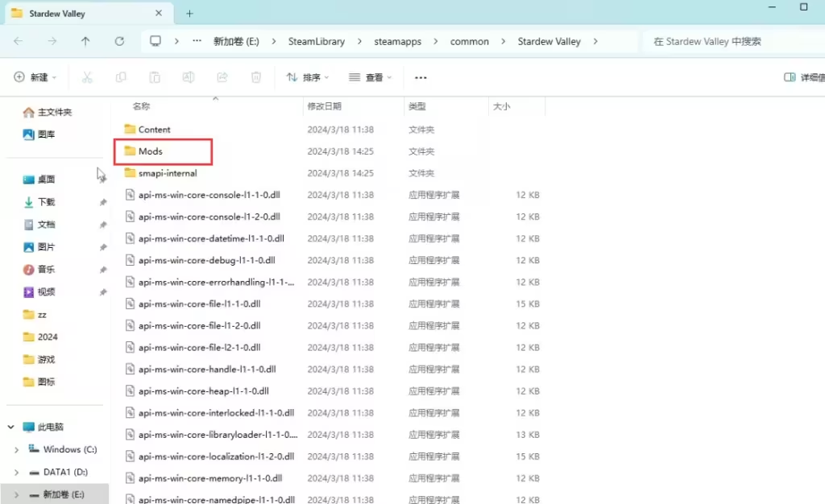Select the Mods folder

(x=143, y=151)
